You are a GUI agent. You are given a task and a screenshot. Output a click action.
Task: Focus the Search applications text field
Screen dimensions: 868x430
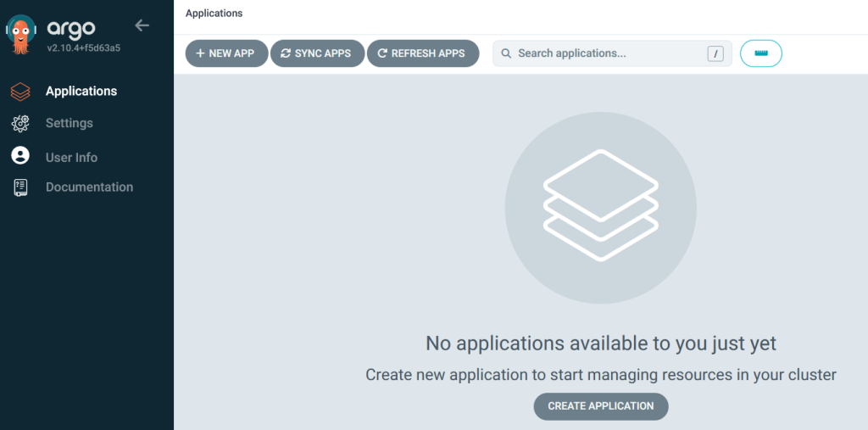pos(606,53)
